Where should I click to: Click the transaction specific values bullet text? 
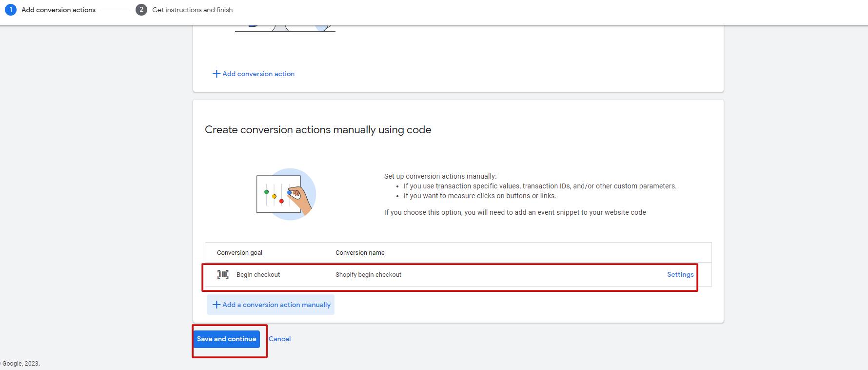click(540, 186)
